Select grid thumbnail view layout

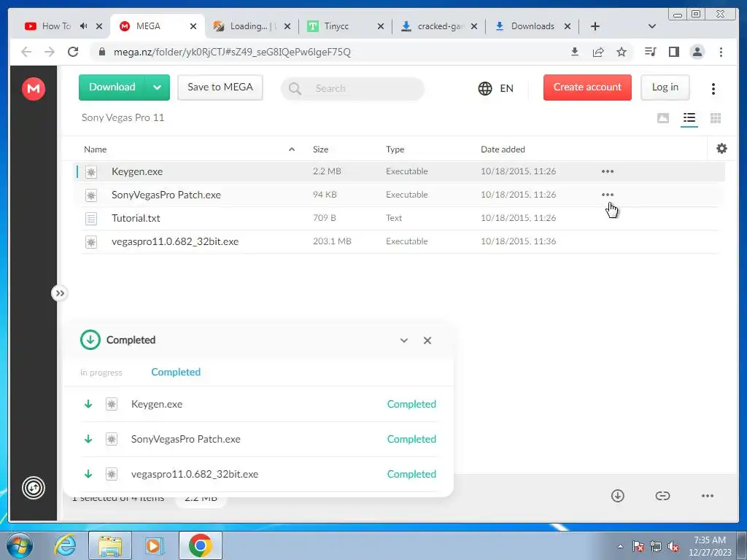tap(716, 118)
